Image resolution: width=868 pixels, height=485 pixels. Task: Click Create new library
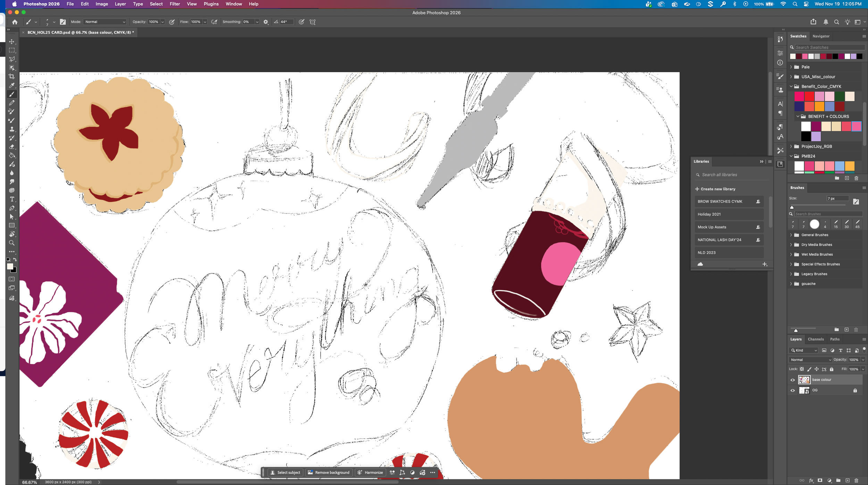[x=715, y=189]
